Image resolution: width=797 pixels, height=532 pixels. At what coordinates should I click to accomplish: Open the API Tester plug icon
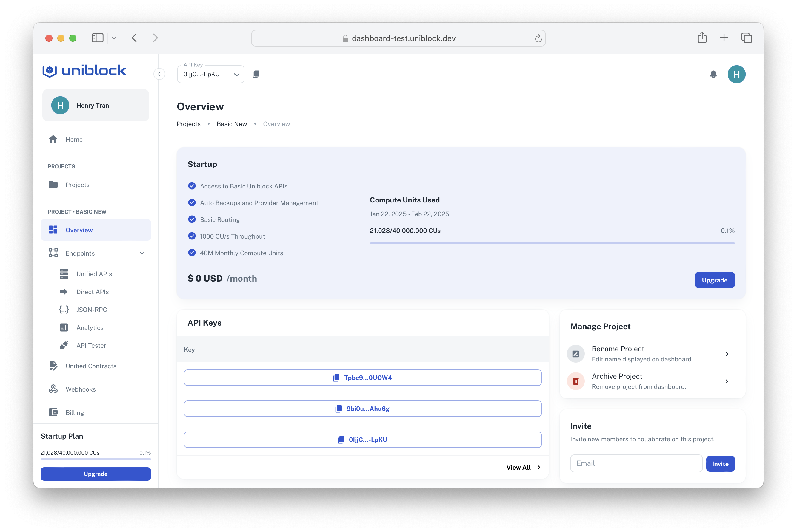pyautogui.click(x=64, y=345)
